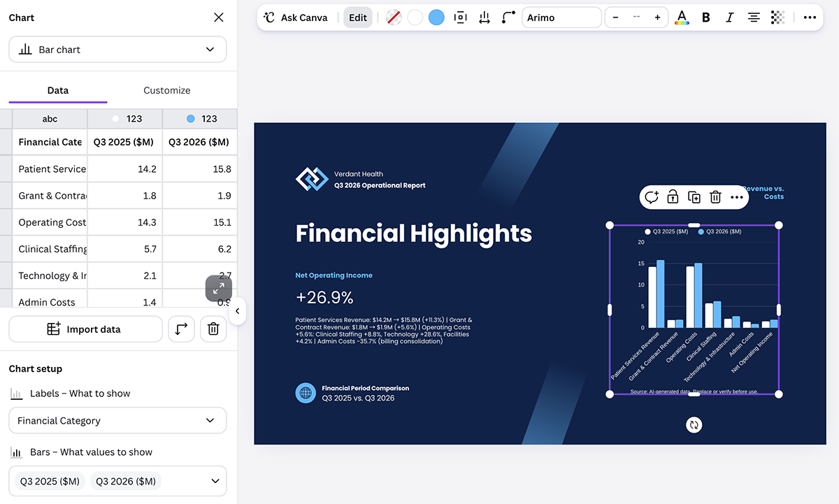Select the Financial Category header cell
Screen dimensions: 839x504
(50, 142)
